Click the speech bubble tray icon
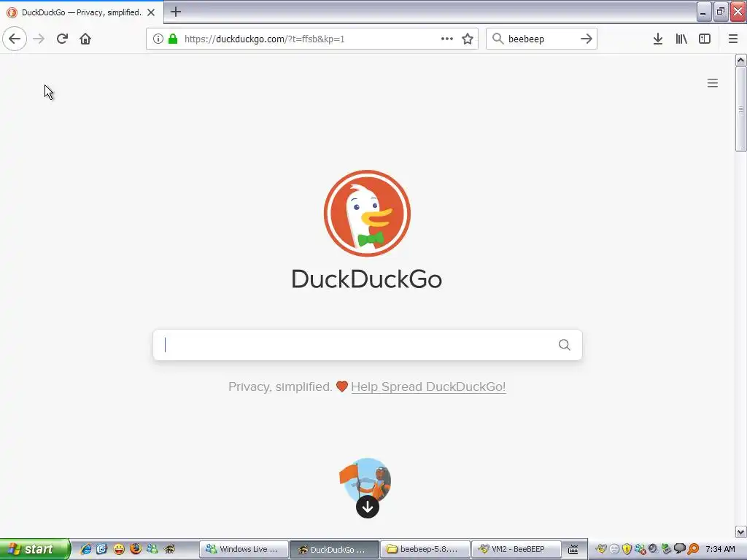Image resolution: width=747 pixels, height=560 pixels. coord(680,549)
